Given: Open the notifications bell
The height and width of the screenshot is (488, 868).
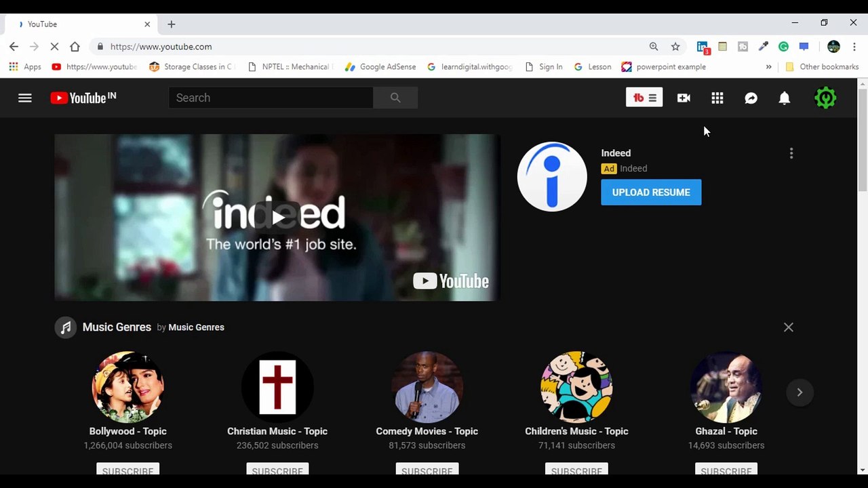Looking at the screenshot, I should point(785,98).
